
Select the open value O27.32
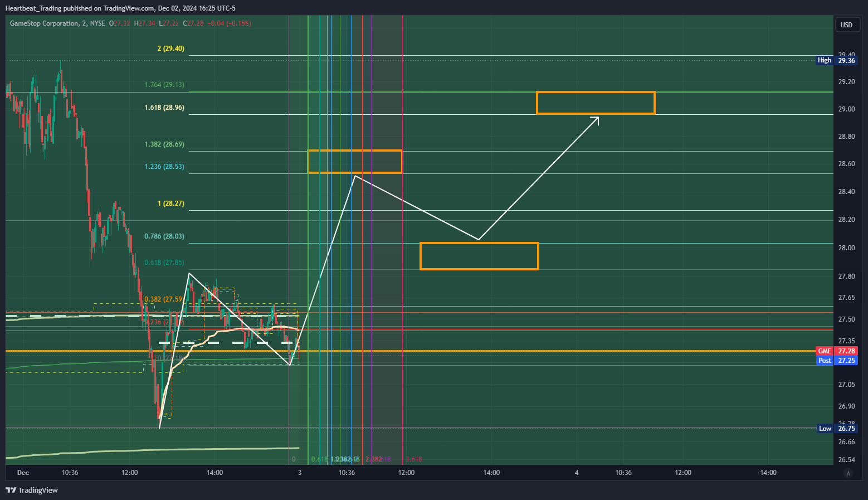point(119,23)
